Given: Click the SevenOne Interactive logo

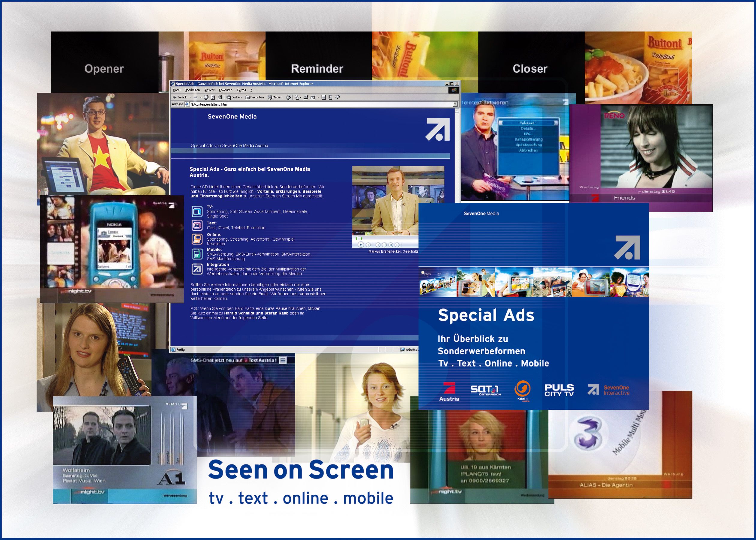Looking at the screenshot, I should pyautogui.click(x=608, y=390).
